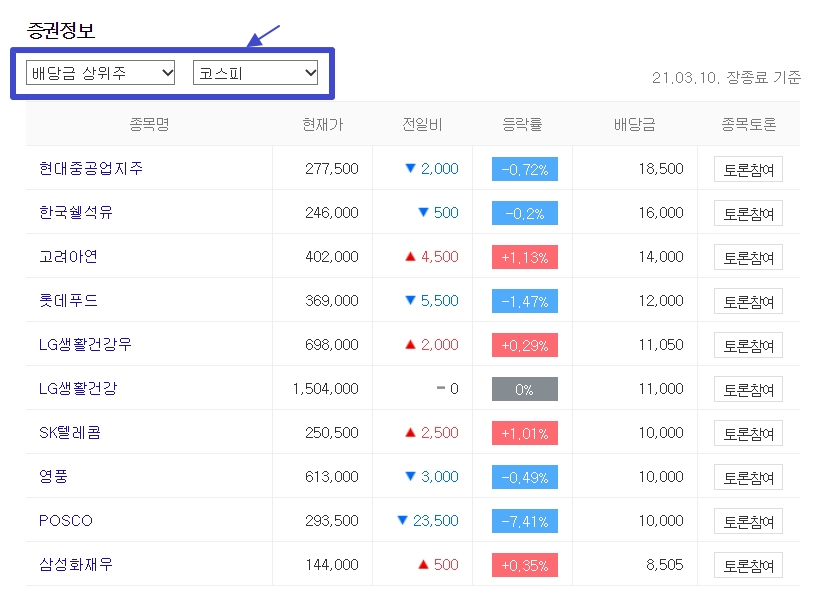Open 영풍 stock link
This screenshot has height=605, width=821.
[x=53, y=477]
